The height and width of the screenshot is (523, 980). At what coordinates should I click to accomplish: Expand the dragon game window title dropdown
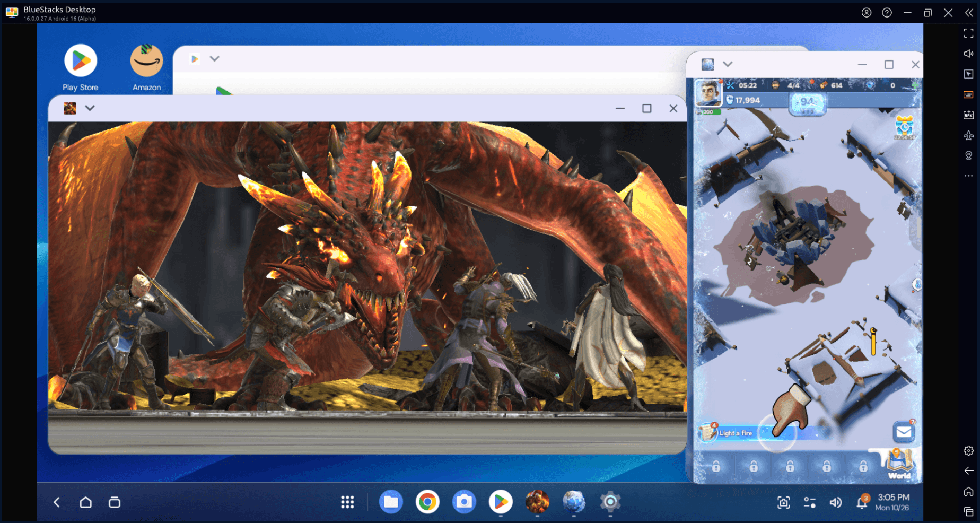[x=90, y=108]
